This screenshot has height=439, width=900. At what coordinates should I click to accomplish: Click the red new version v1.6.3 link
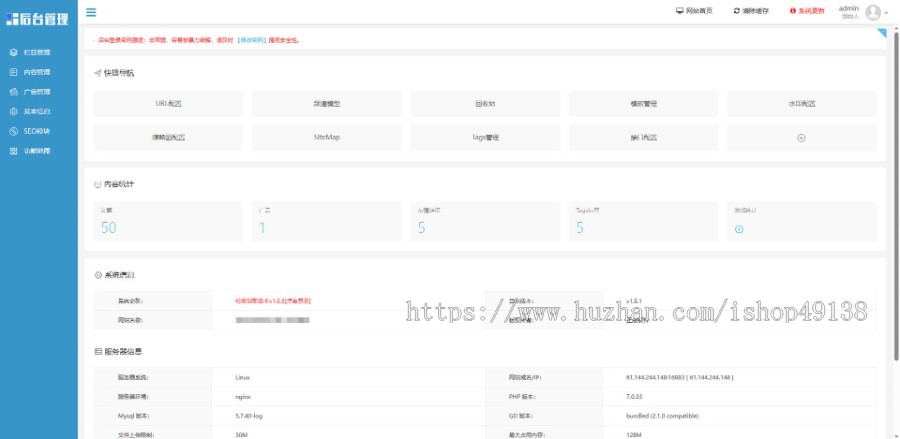[x=273, y=301]
